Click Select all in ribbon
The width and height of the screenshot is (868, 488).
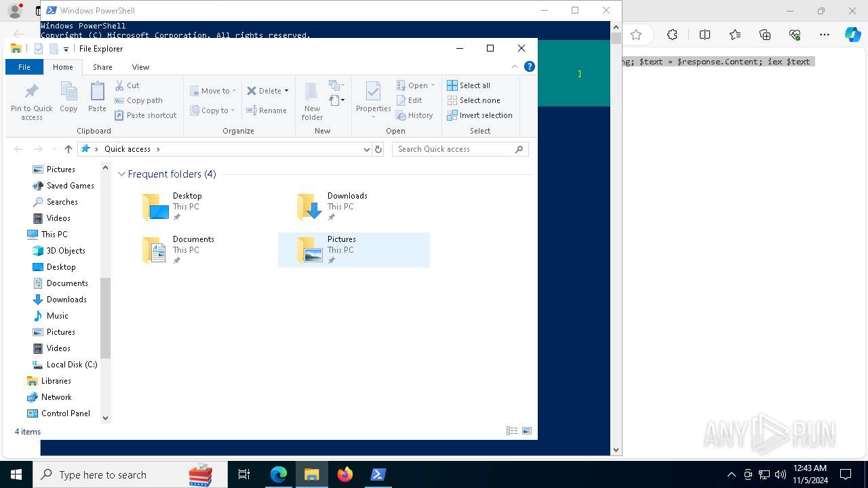[x=469, y=85]
